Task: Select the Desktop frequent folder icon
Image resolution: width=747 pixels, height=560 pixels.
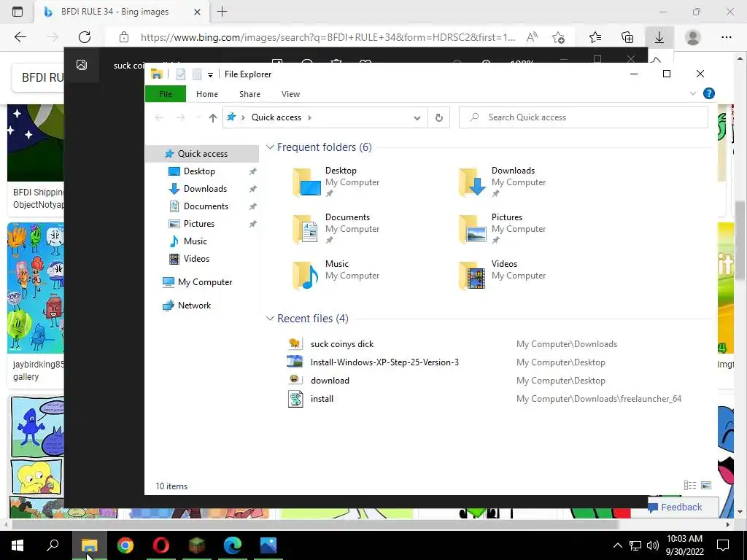Action: [x=306, y=182]
